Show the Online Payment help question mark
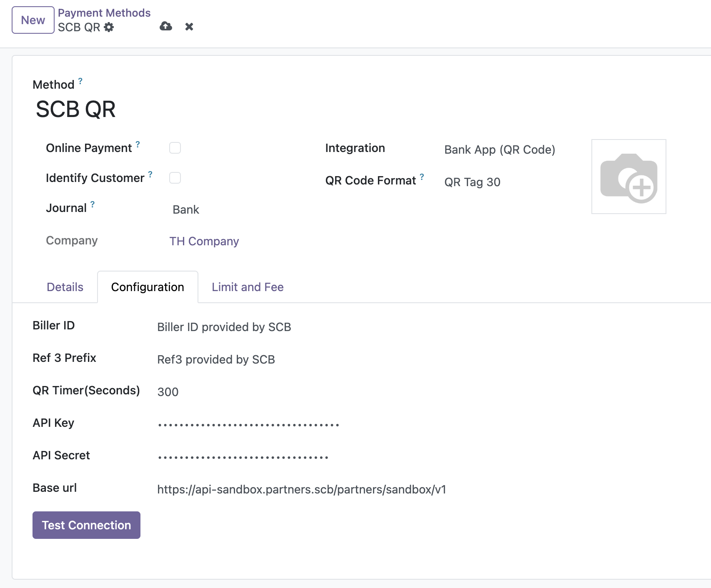711x588 pixels. (x=138, y=144)
